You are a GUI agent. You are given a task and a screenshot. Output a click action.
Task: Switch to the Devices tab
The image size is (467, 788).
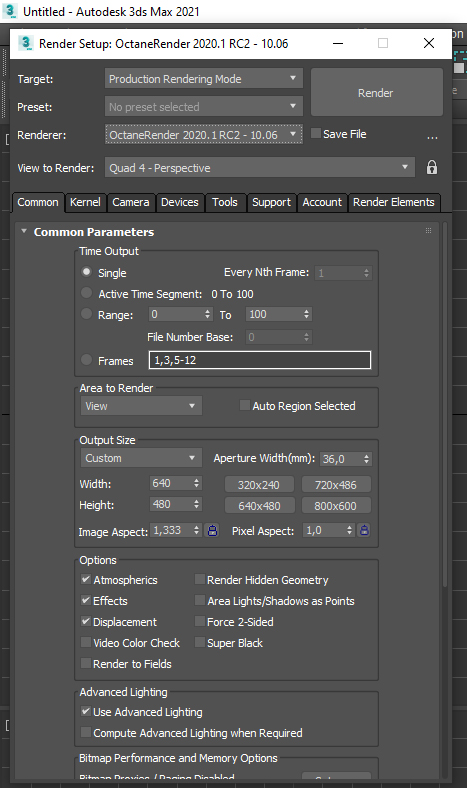coord(179,202)
